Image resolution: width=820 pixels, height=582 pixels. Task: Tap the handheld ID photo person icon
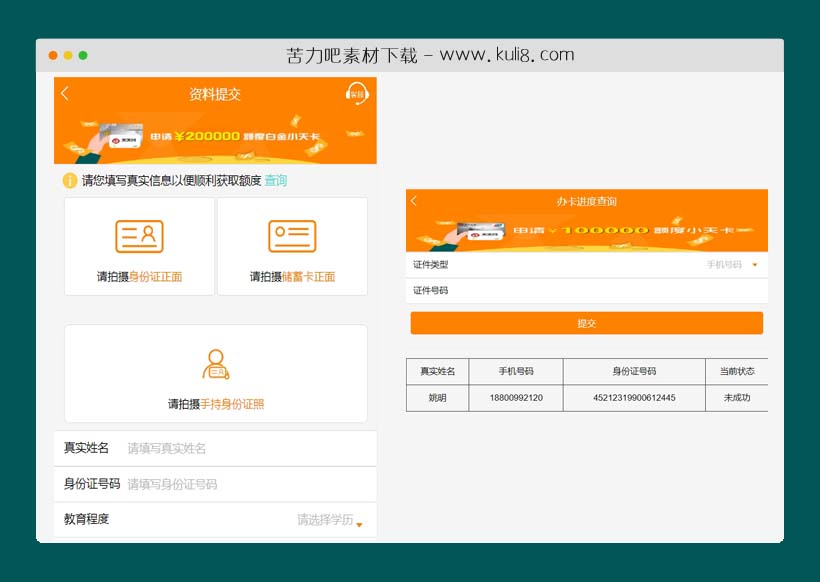coord(216,366)
